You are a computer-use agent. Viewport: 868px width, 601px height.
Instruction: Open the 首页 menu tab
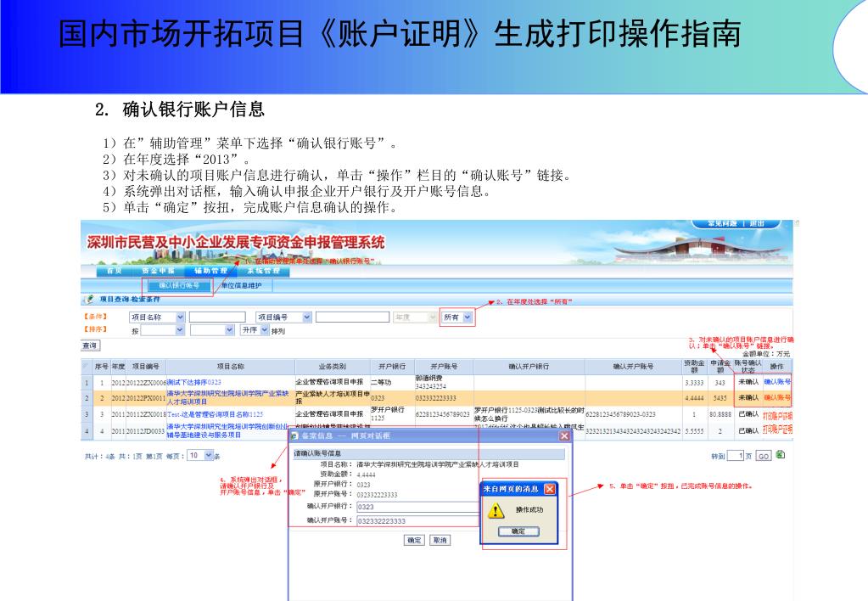pos(114,271)
